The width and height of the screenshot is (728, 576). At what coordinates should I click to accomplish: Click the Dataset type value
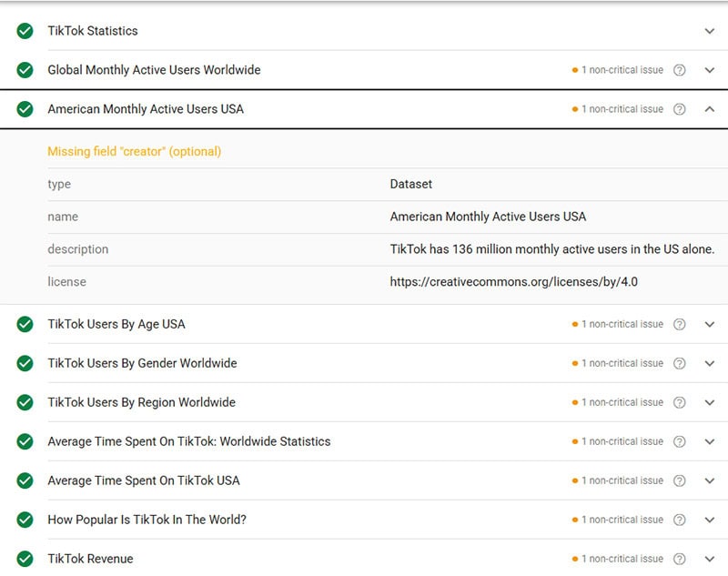click(411, 184)
